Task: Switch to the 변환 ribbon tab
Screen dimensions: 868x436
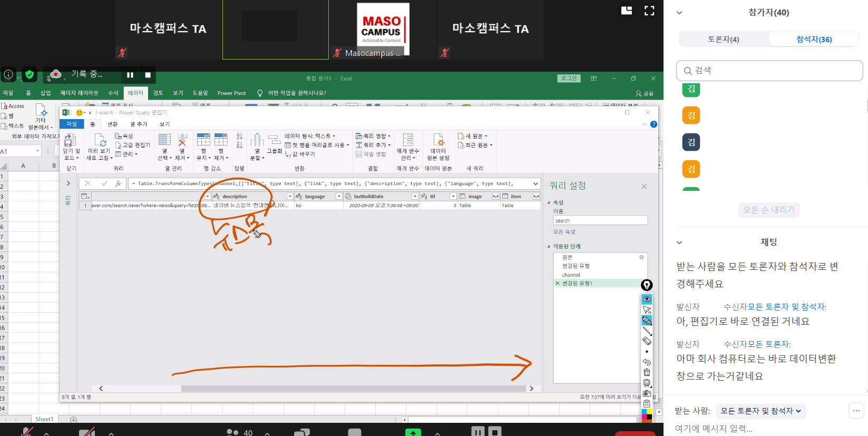Action: [113, 124]
